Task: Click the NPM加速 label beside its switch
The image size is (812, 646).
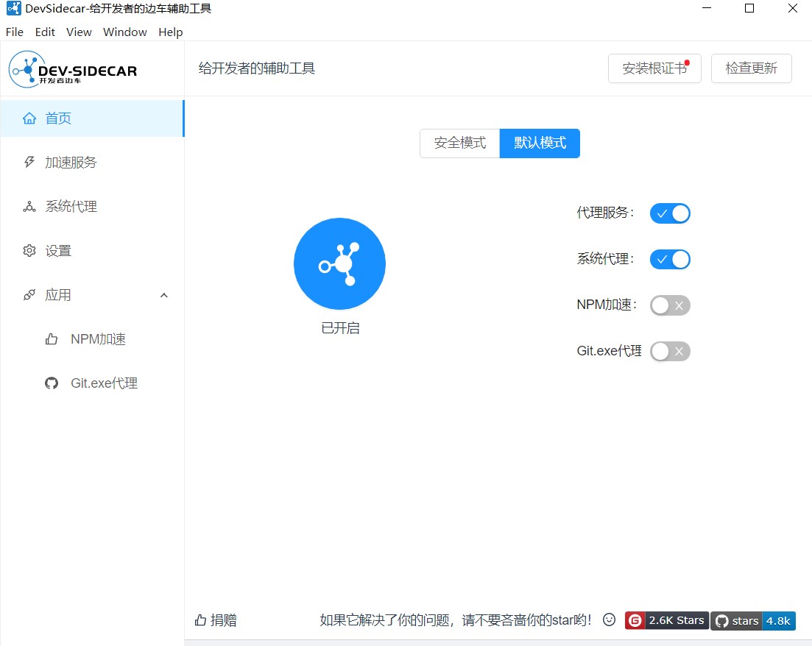Action: [606, 305]
